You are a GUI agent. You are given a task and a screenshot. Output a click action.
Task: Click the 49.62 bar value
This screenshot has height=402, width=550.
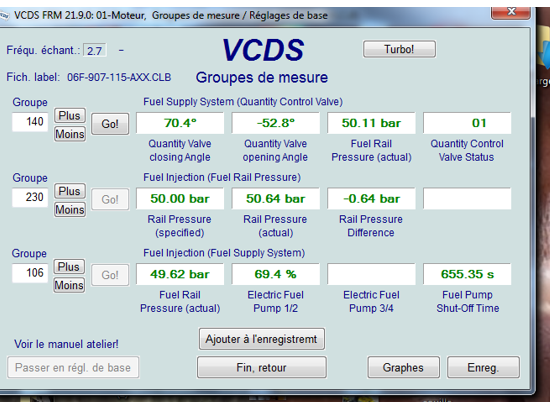[x=180, y=274]
